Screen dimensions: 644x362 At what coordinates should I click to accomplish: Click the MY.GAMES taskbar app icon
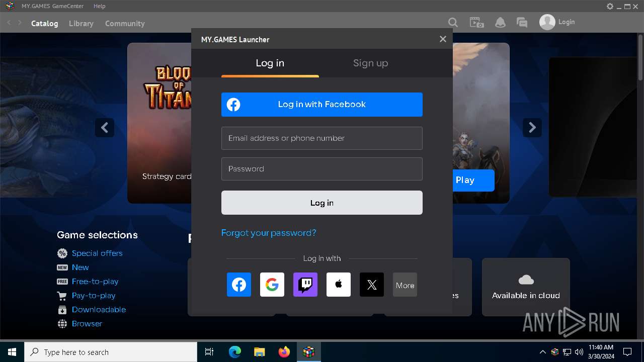pyautogui.click(x=309, y=352)
